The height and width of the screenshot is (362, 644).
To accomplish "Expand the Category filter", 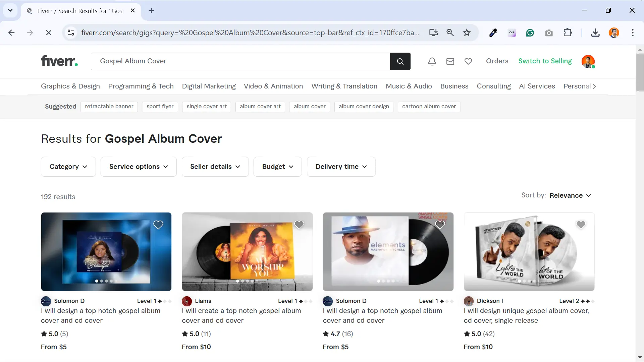I will tap(68, 167).
